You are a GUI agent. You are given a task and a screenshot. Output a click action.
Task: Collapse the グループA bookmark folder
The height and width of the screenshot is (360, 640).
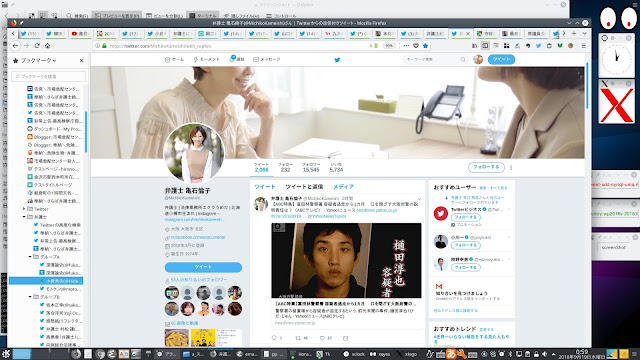(30, 257)
